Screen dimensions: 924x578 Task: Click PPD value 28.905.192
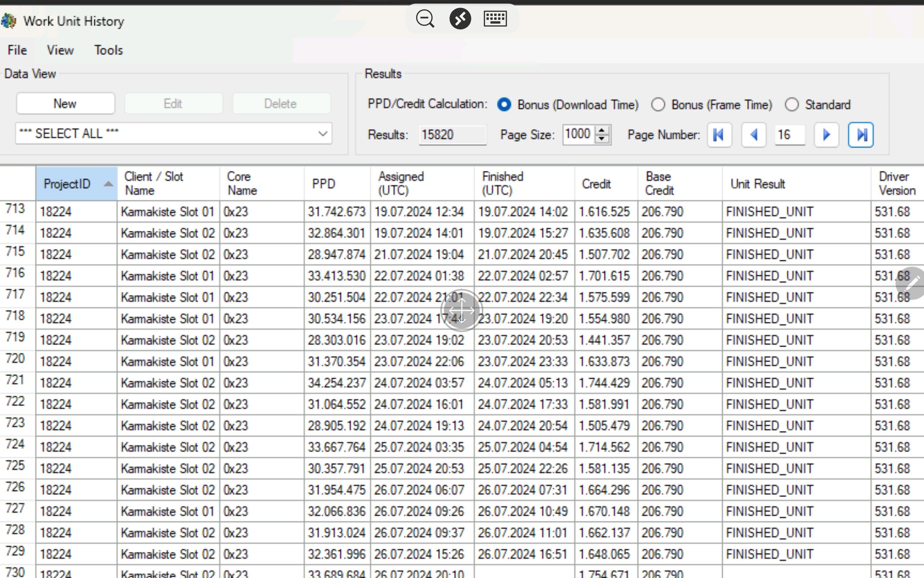(x=337, y=426)
